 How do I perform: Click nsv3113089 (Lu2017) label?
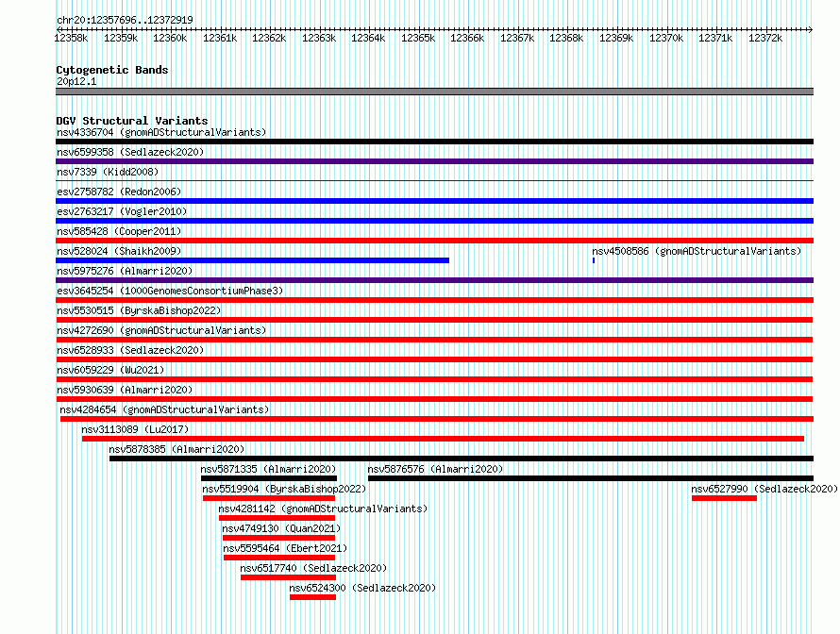click(135, 429)
